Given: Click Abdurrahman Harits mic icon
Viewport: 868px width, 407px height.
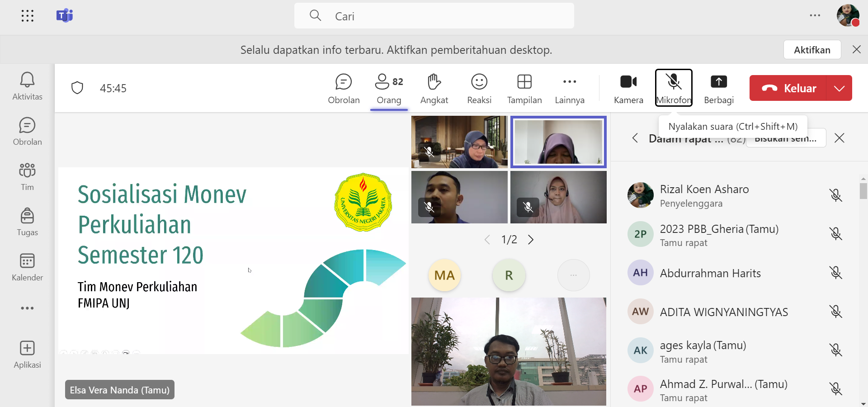Looking at the screenshot, I should coord(835,273).
